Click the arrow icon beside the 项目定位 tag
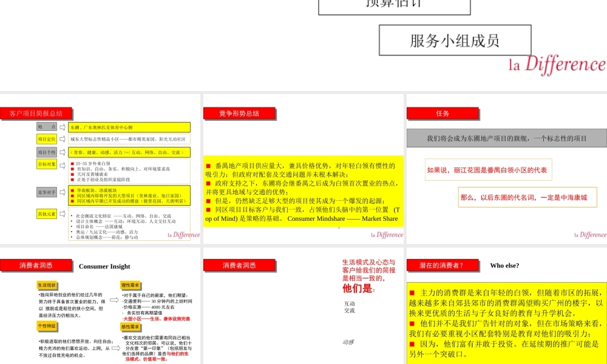Screen dimensions: 607x364 pos(62,139)
